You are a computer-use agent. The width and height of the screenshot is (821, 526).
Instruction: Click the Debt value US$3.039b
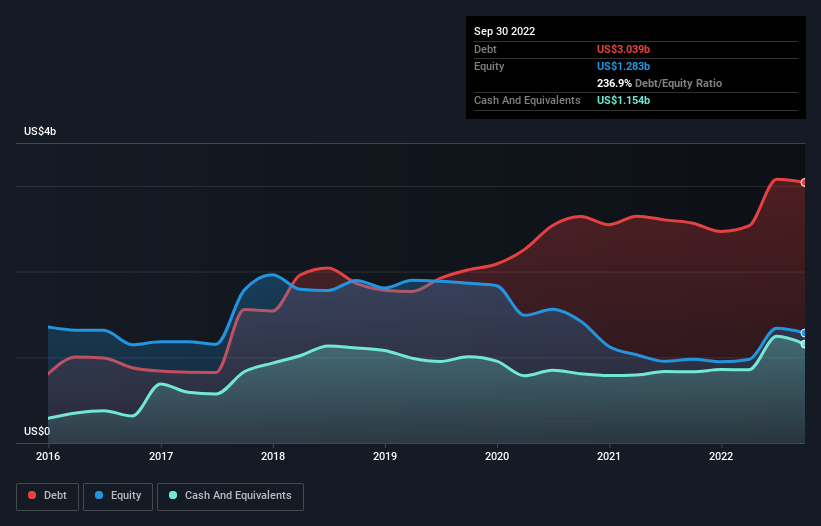click(x=623, y=49)
